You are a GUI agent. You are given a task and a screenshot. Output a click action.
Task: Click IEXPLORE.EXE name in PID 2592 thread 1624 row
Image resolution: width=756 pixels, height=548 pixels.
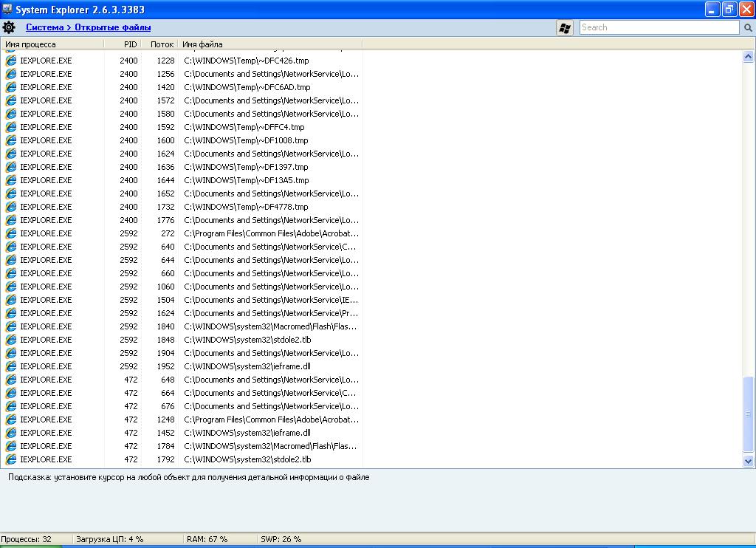click(46, 314)
